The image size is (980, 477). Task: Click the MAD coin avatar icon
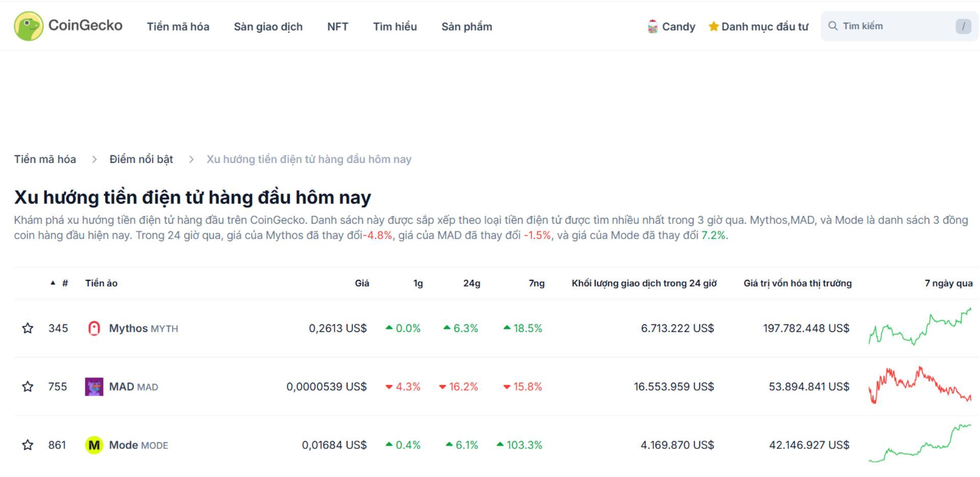(x=94, y=387)
